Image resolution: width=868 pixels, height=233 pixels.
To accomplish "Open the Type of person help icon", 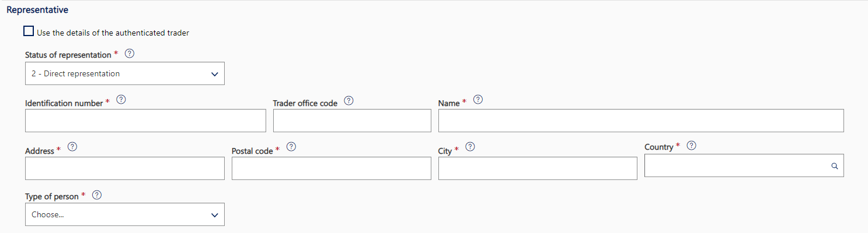I will tap(97, 195).
